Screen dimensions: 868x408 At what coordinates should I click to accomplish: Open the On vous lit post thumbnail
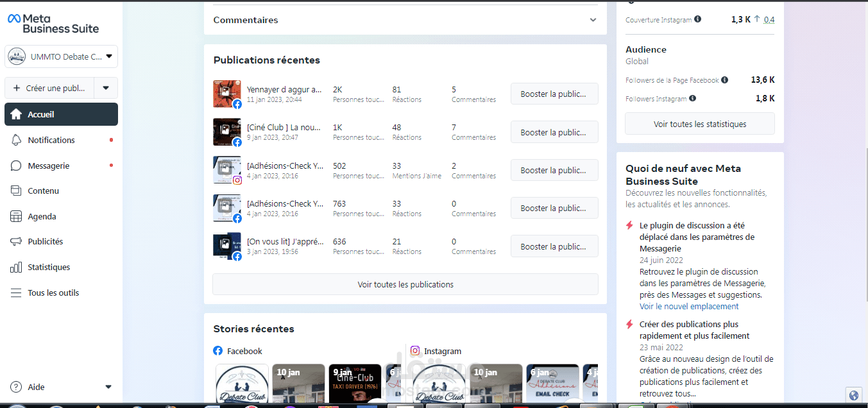[x=227, y=246]
